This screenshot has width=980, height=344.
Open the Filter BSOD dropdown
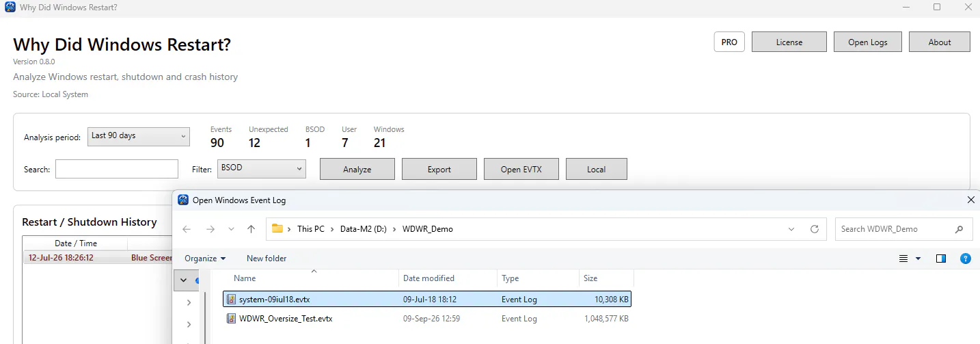tap(262, 168)
